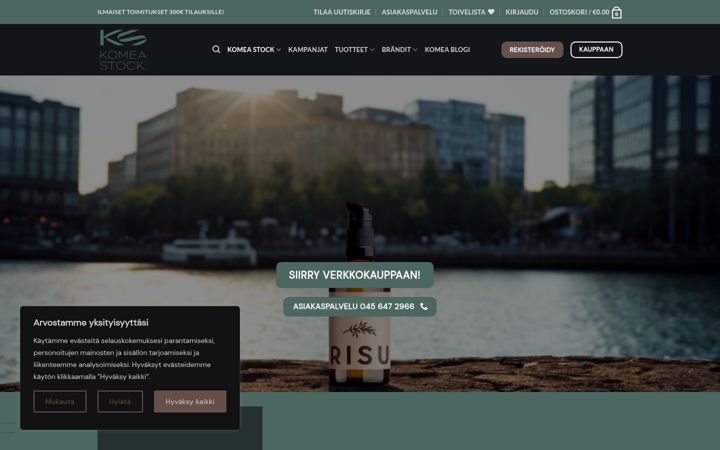
Task: Open Tilaa uutiskirje link
Action: point(342,12)
